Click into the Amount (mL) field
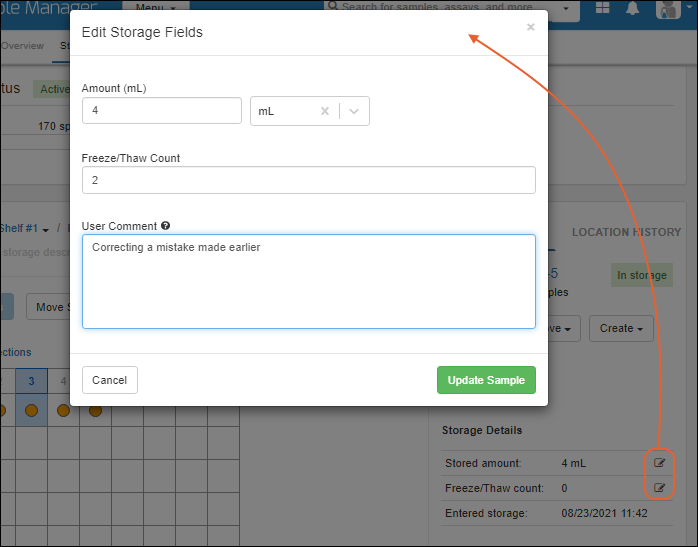Viewport: 698px width, 547px height. [162, 111]
